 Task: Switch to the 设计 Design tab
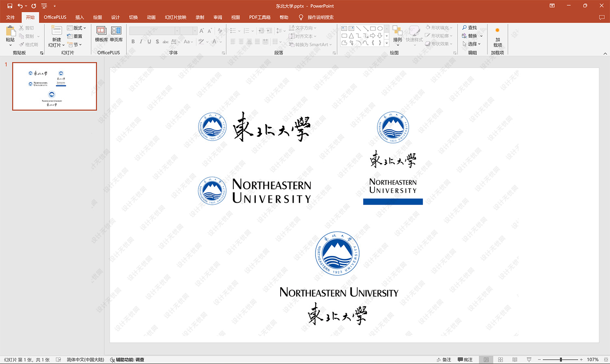pos(115,17)
